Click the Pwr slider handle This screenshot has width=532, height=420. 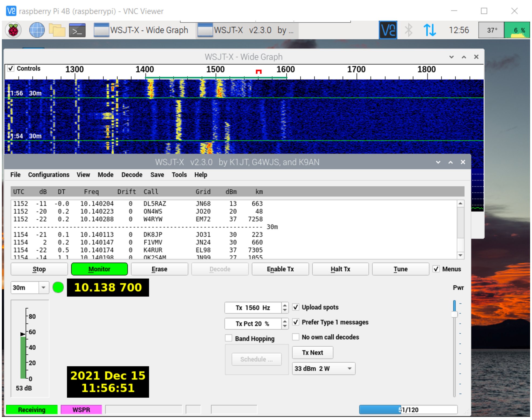pyautogui.click(x=455, y=314)
